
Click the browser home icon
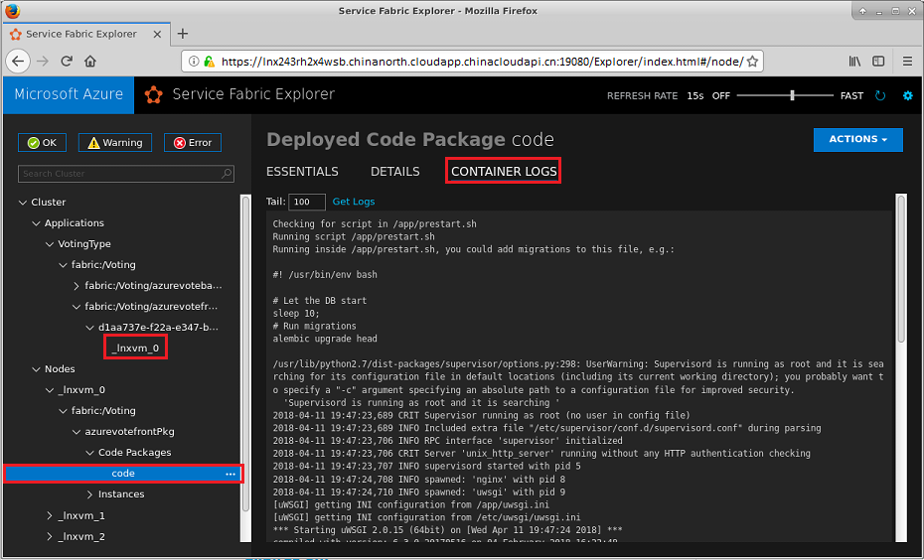(x=90, y=61)
